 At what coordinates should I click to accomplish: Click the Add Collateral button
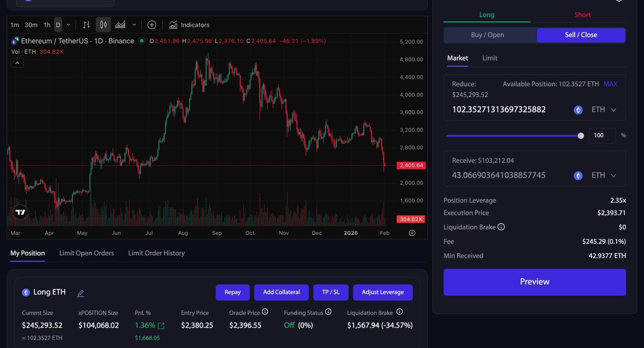click(x=281, y=293)
